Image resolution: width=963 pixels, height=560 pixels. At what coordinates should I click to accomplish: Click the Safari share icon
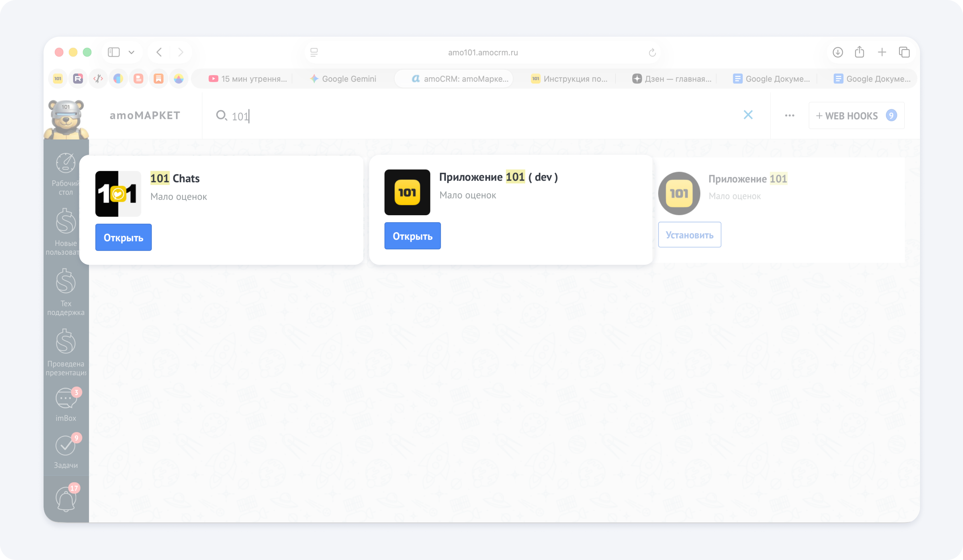[x=860, y=52]
